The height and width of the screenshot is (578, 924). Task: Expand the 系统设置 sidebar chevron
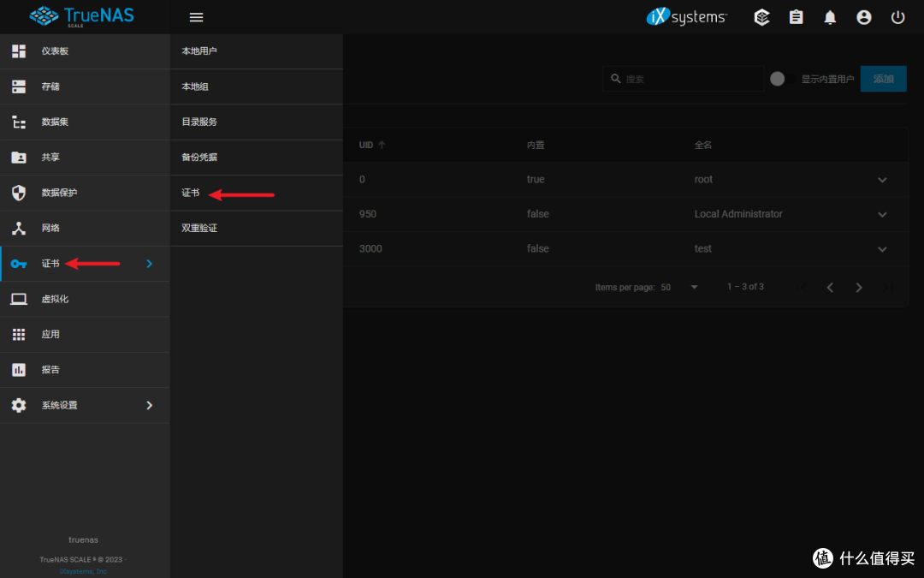[x=149, y=405]
